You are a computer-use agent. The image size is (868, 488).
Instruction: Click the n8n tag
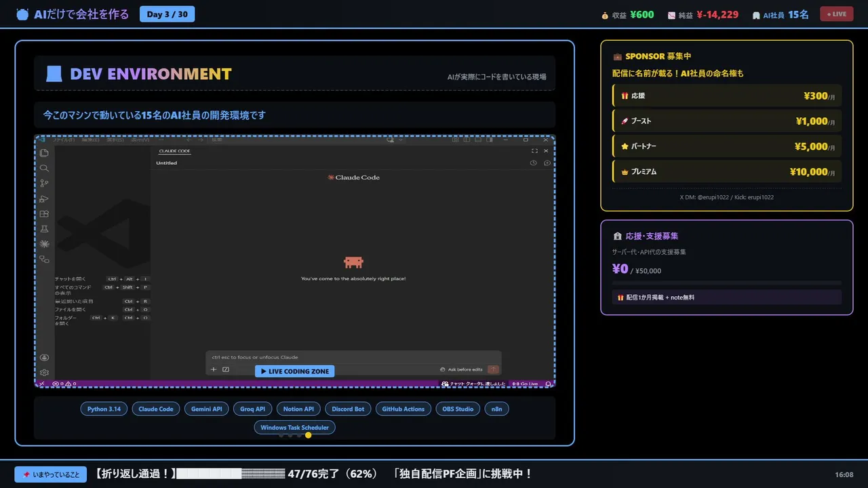497,409
